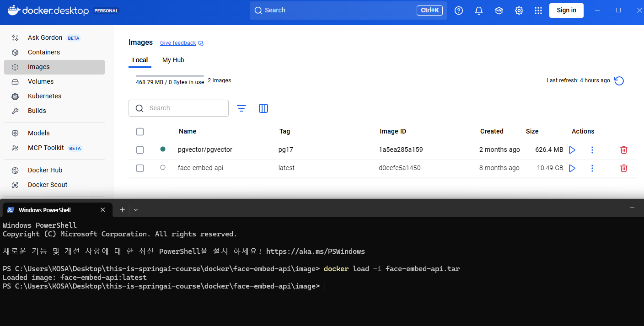Click image ID 1a5ea285a159
This screenshot has width=644, height=326.
401,150
